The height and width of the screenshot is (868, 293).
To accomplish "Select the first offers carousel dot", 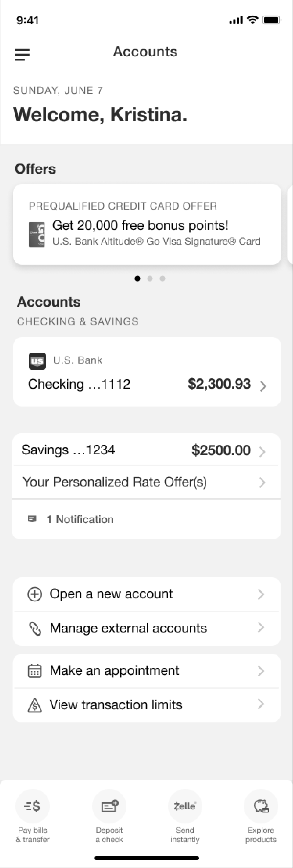I will tap(137, 278).
